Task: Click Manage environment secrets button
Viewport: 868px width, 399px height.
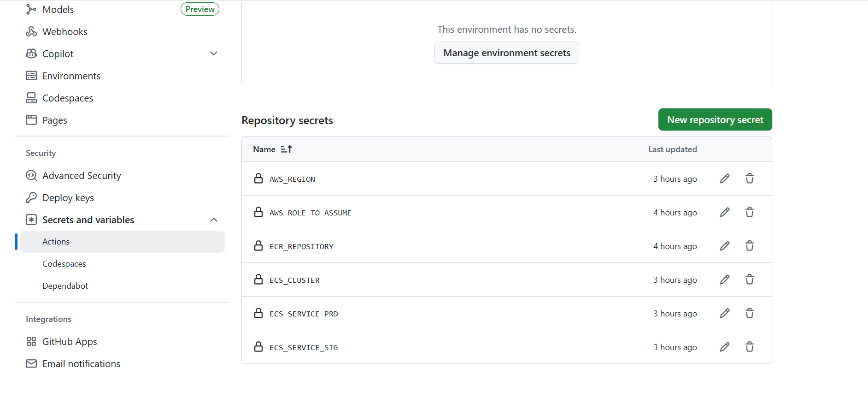Action: pyautogui.click(x=507, y=53)
